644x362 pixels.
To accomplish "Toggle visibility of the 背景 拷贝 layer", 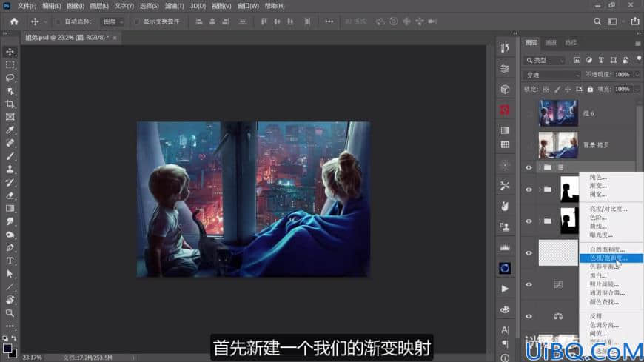I will 529,145.
